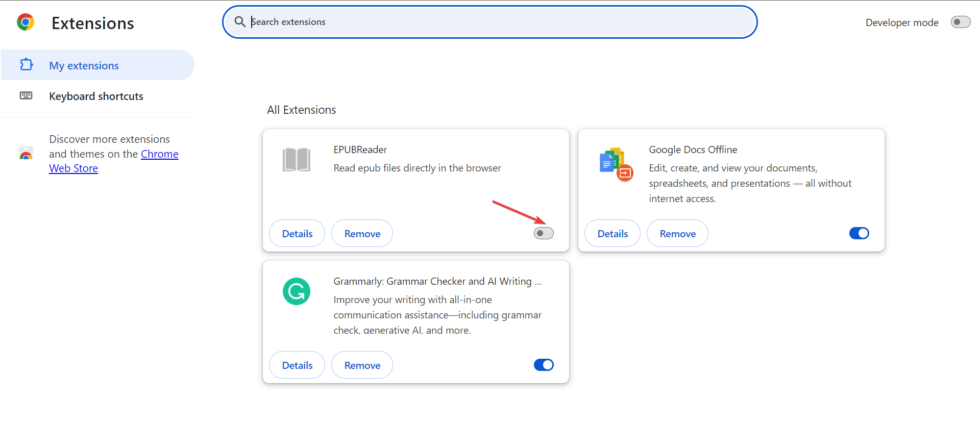Click the EPUBReader book icon

point(297,160)
